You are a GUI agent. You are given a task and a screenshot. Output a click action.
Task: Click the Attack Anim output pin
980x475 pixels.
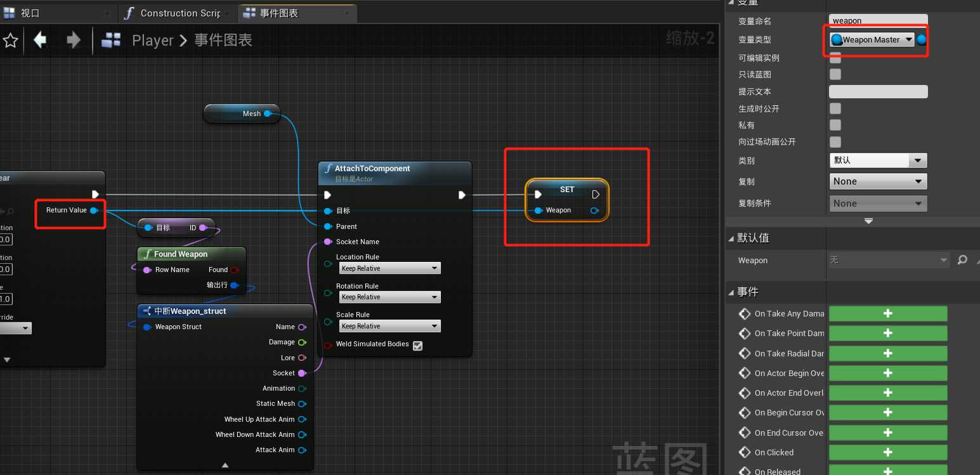tap(302, 450)
